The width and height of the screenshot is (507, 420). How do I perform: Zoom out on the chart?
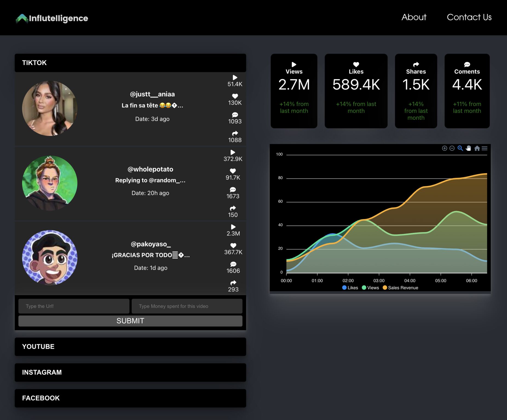pos(452,148)
